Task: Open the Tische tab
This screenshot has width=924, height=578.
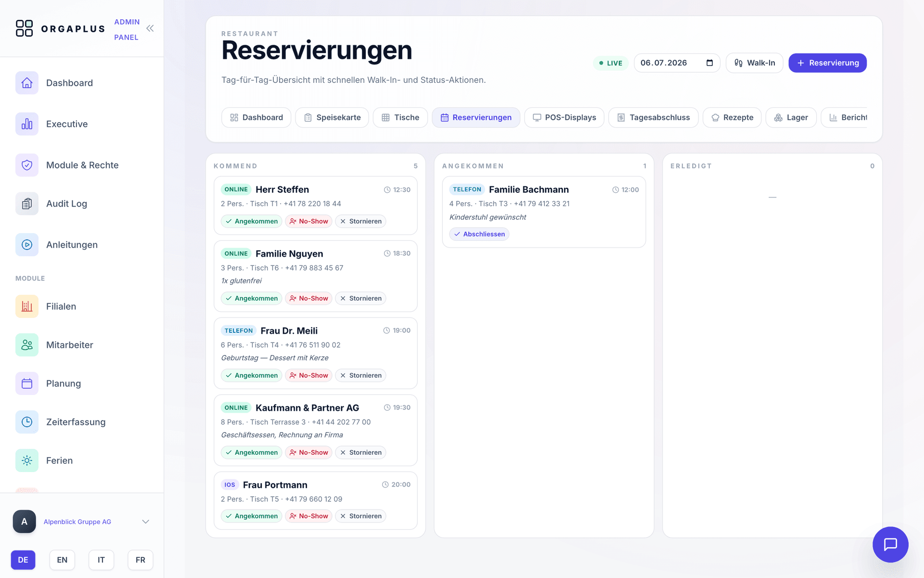Action: coord(400,118)
